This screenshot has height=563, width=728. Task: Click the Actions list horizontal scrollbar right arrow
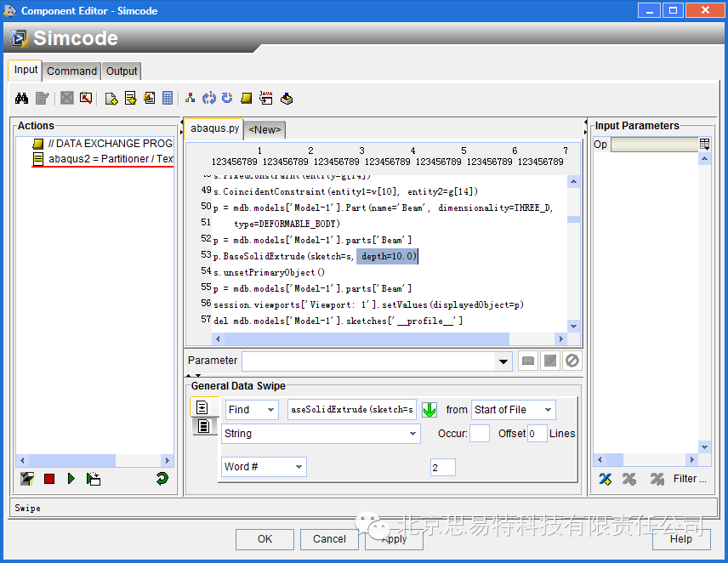point(168,460)
